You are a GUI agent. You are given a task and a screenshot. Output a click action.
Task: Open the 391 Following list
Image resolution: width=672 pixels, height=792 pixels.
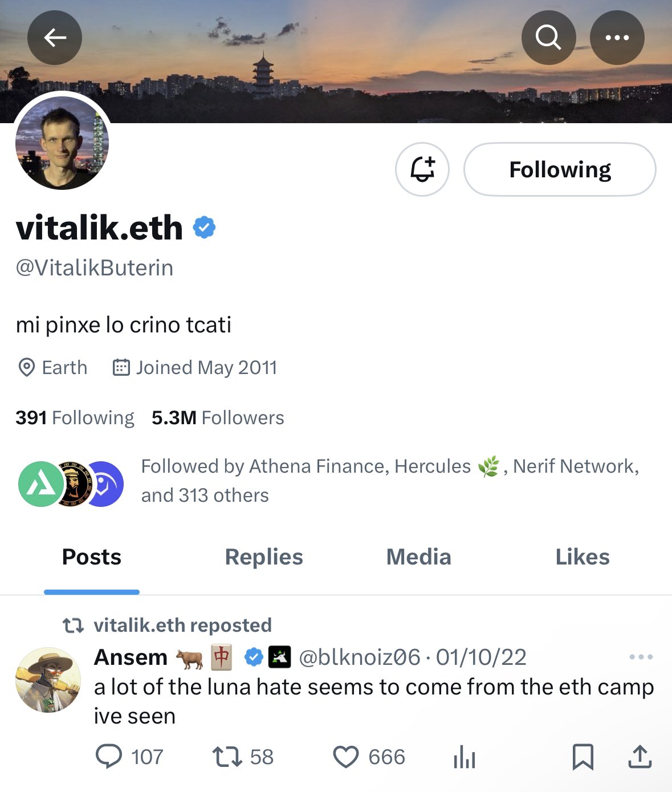[75, 417]
